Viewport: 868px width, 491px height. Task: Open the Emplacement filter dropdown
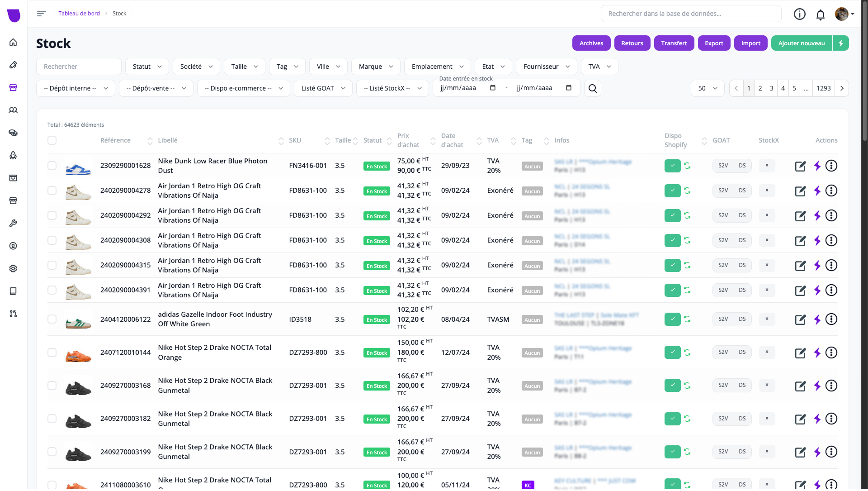[x=437, y=67]
